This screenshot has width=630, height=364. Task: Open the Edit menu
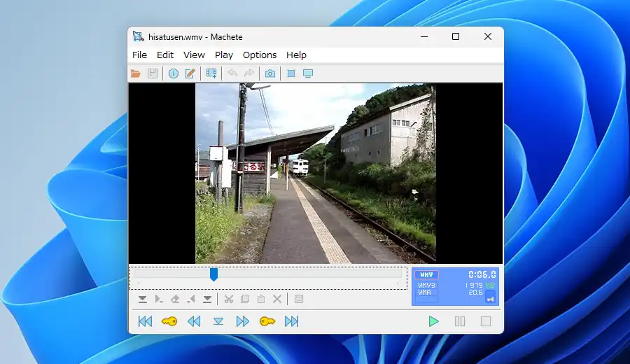click(165, 55)
